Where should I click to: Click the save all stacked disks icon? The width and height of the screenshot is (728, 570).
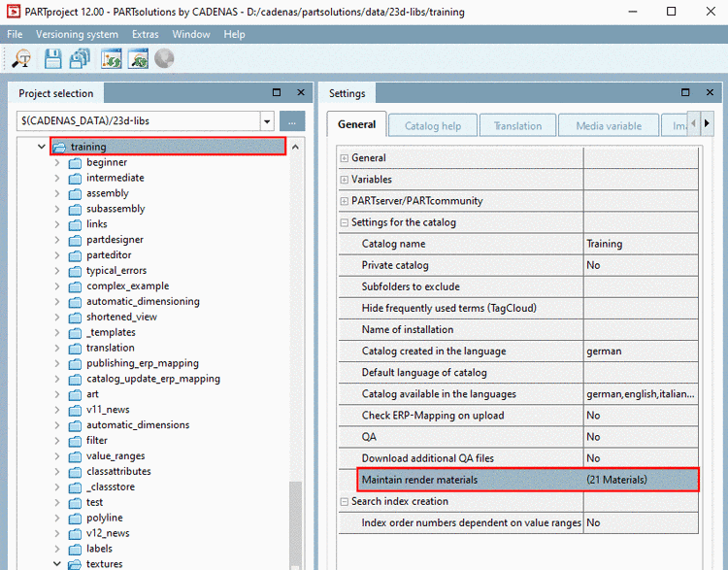point(81,59)
